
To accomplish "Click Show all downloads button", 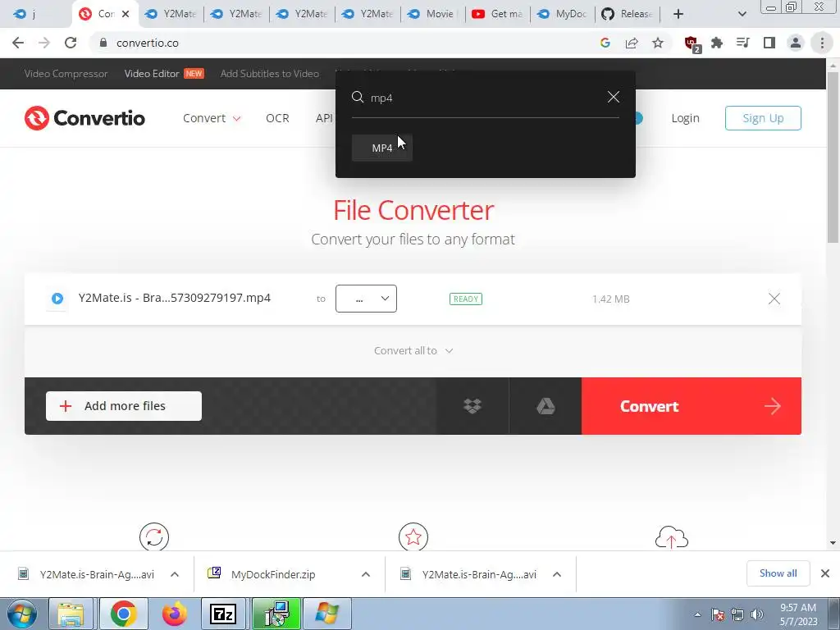I will 778,573.
